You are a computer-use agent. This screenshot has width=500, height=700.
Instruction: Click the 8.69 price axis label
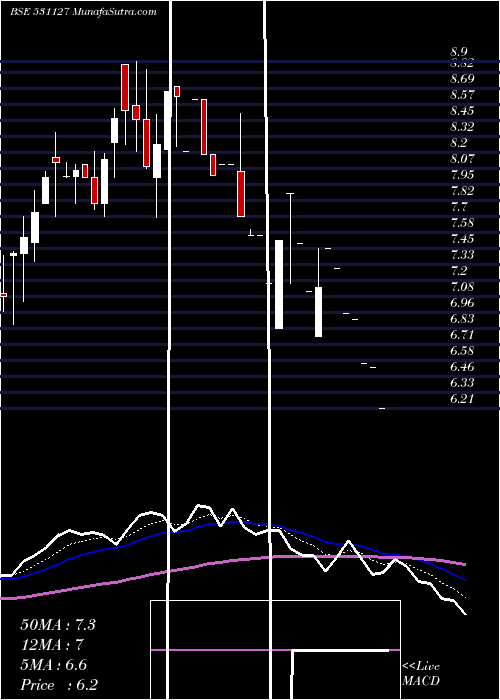pyautogui.click(x=462, y=79)
